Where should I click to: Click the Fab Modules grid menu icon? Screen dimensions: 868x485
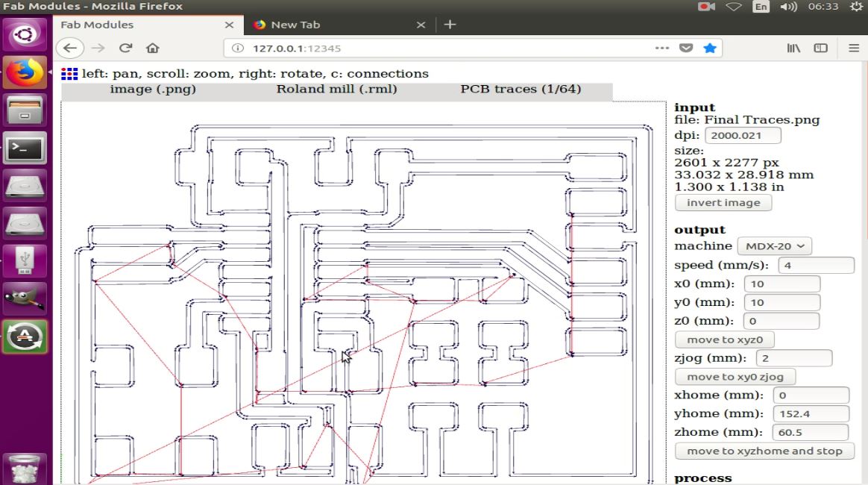(x=69, y=74)
